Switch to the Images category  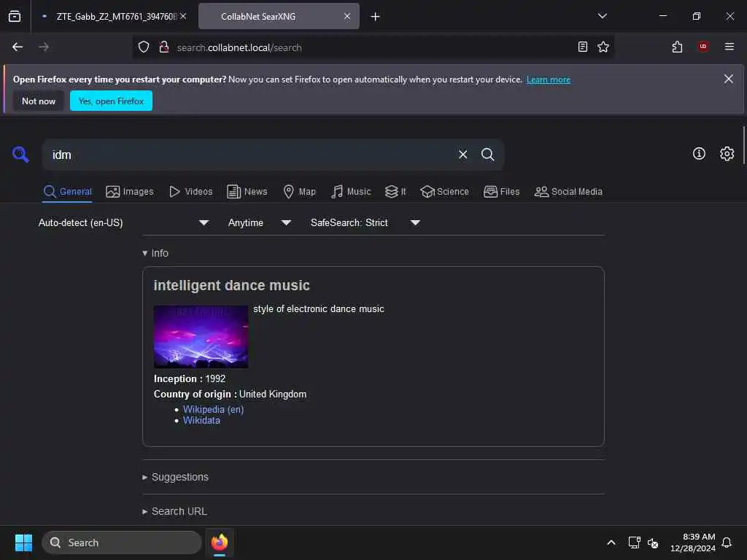130,192
